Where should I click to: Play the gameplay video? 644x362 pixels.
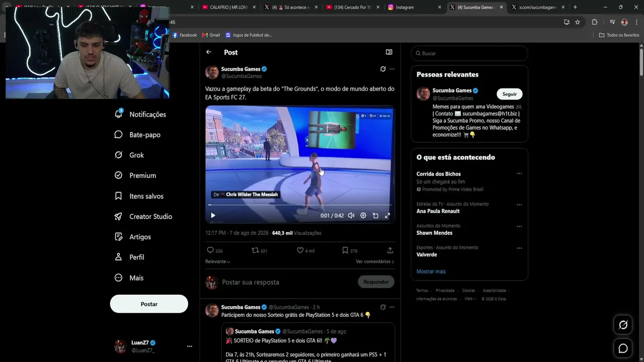(x=213, y=216)
